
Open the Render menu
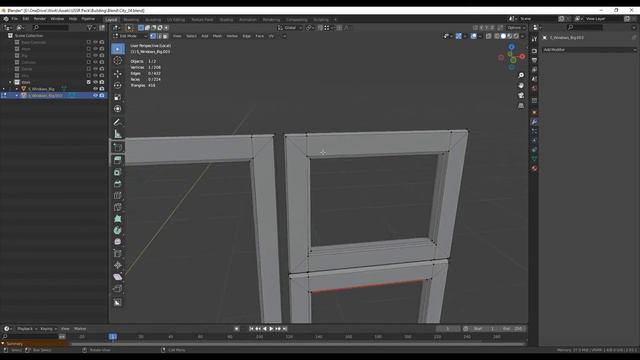[40, 19]
